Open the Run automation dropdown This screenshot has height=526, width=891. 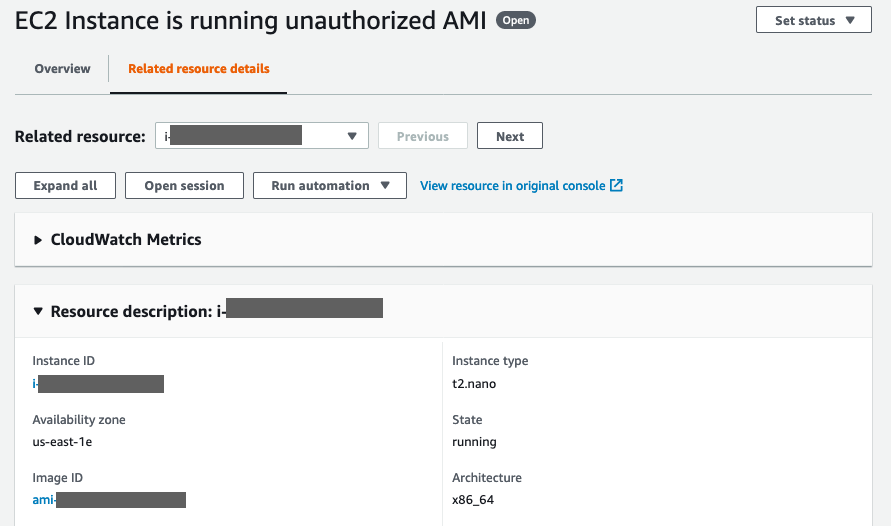coord(330,186)
